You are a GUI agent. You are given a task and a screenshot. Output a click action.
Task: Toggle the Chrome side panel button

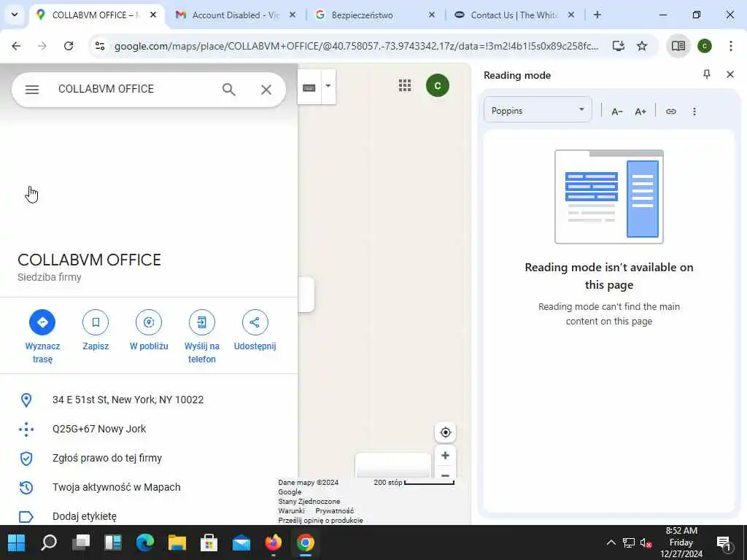678,46
